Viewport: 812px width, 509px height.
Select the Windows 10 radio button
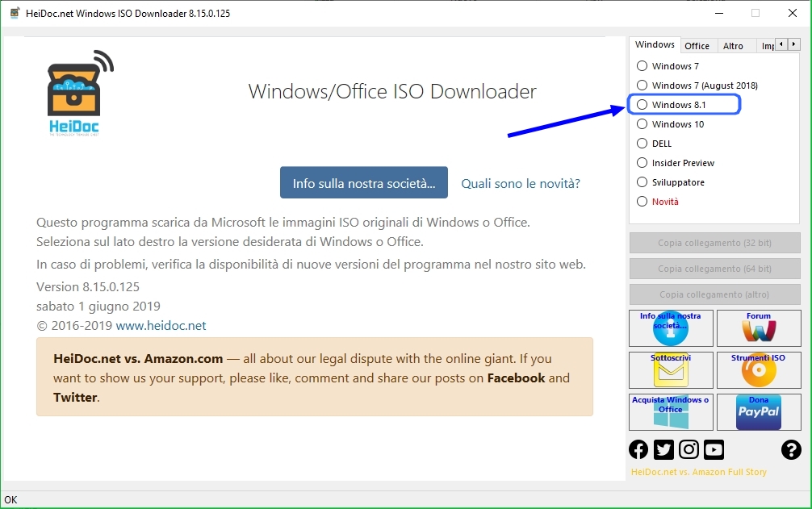642,124
